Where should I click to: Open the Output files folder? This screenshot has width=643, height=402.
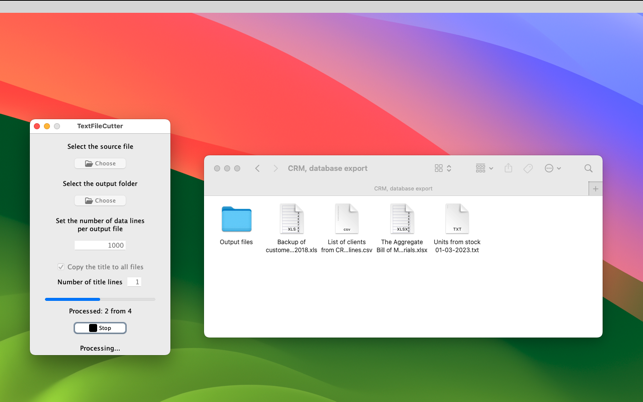click(236, 225)
